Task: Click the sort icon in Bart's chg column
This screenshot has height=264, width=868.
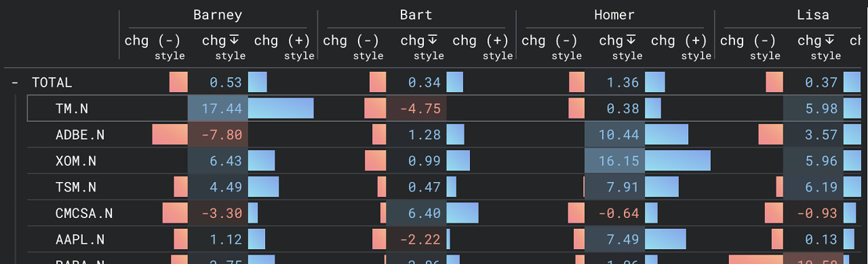Action: pos(432,41)
